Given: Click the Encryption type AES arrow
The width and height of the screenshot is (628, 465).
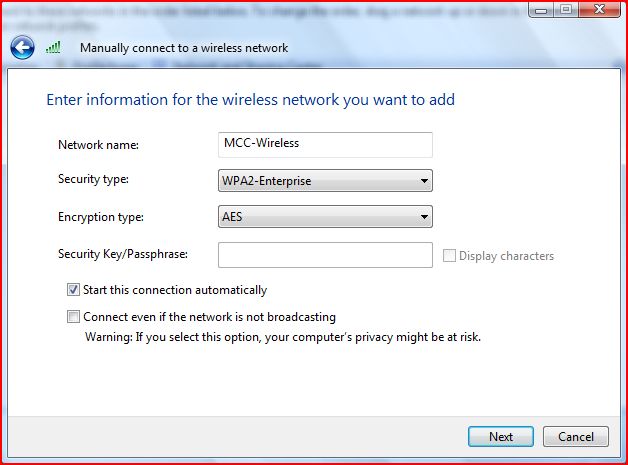Looking at the screenshot, I should [x=424, y=217].
